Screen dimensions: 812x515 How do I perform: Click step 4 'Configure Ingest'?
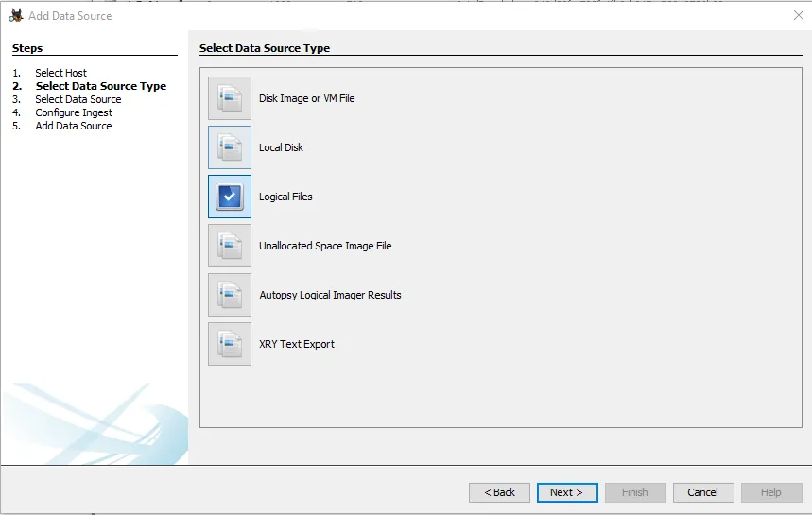74,112
